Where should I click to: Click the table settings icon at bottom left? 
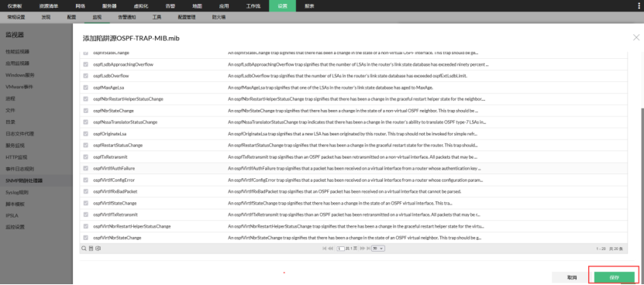click(98, 249)
